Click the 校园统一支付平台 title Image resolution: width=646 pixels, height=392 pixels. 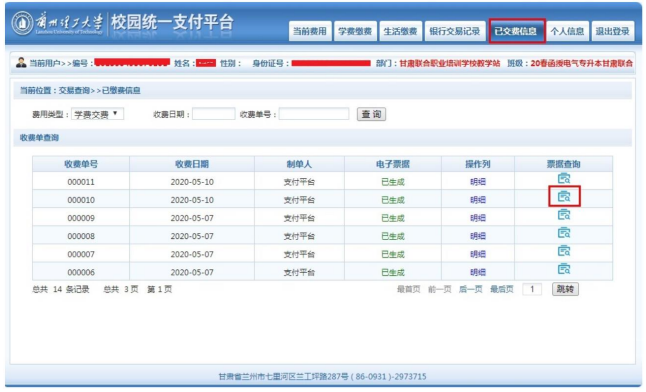coord(172,22)
